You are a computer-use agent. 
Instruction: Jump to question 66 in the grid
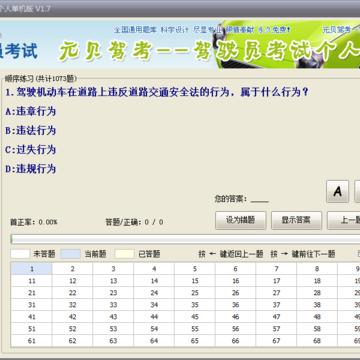[x=236, y=341]
